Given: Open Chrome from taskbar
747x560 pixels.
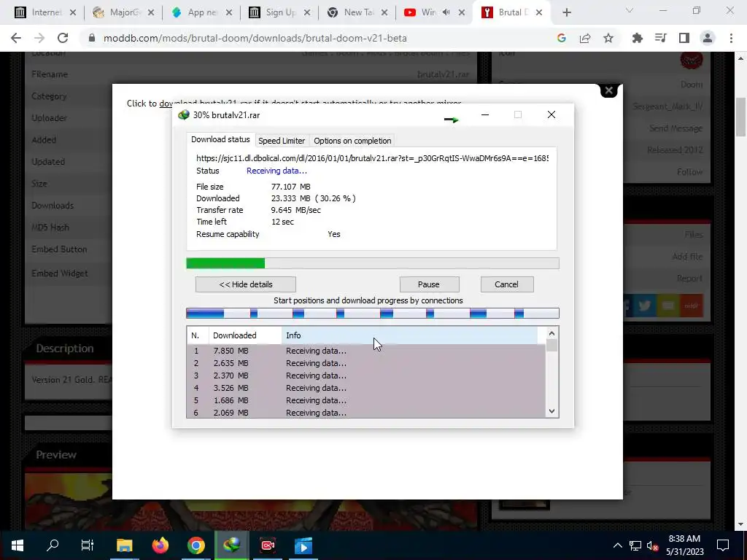Looking at the screenshot, I should (196, 545).
